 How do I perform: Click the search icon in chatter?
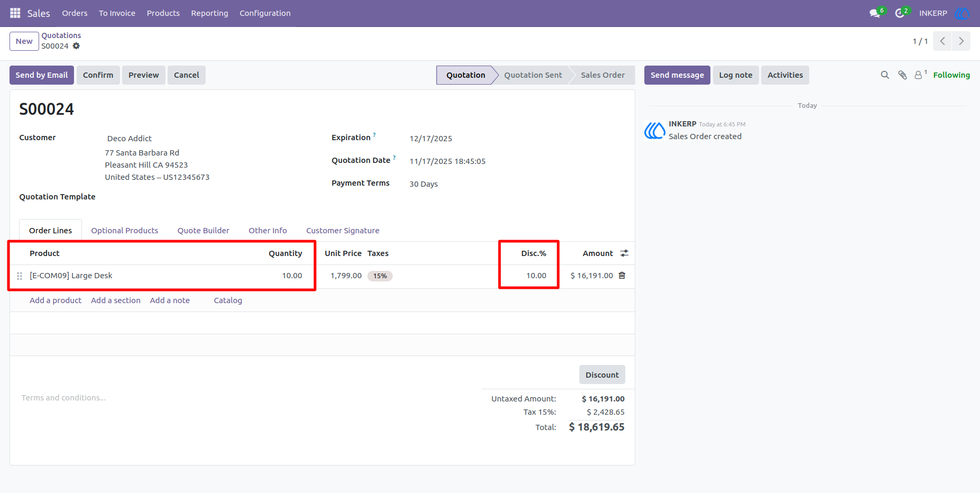coord(885,75)
